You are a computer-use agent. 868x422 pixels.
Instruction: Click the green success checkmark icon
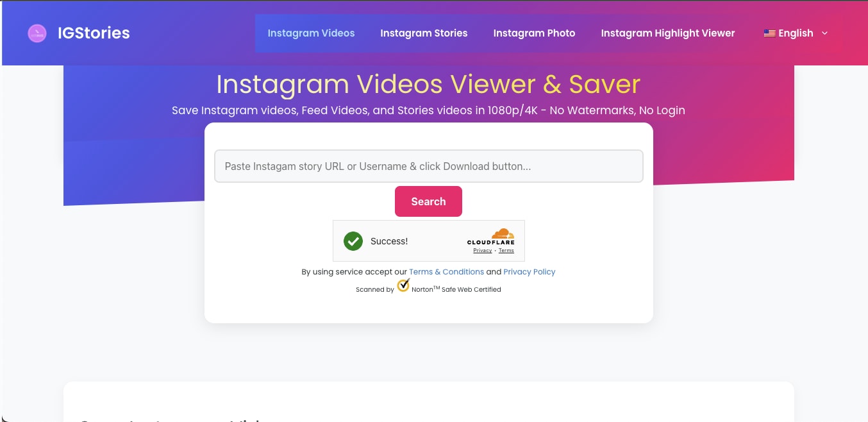point(353,241)
